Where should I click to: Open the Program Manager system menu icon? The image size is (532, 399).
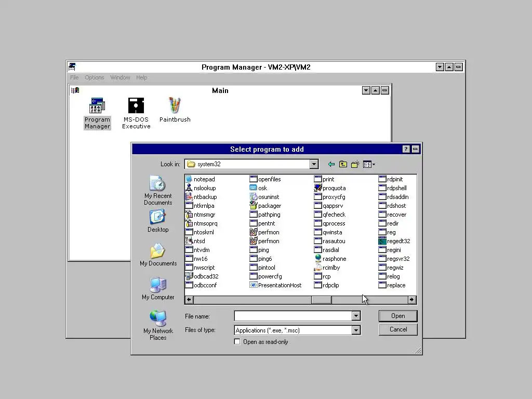(x=72, y=67)
